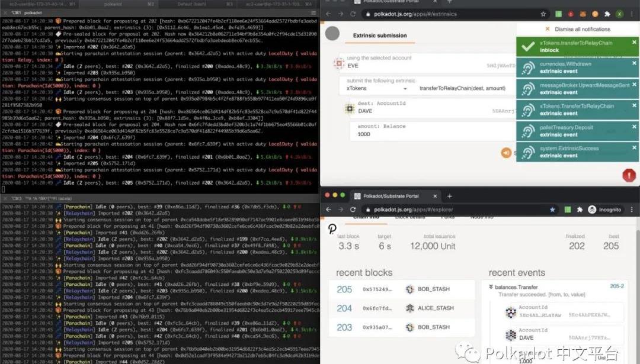Click the Polkadot P logo
This screenshot has height=364, width=640.
tap(332, 228)
